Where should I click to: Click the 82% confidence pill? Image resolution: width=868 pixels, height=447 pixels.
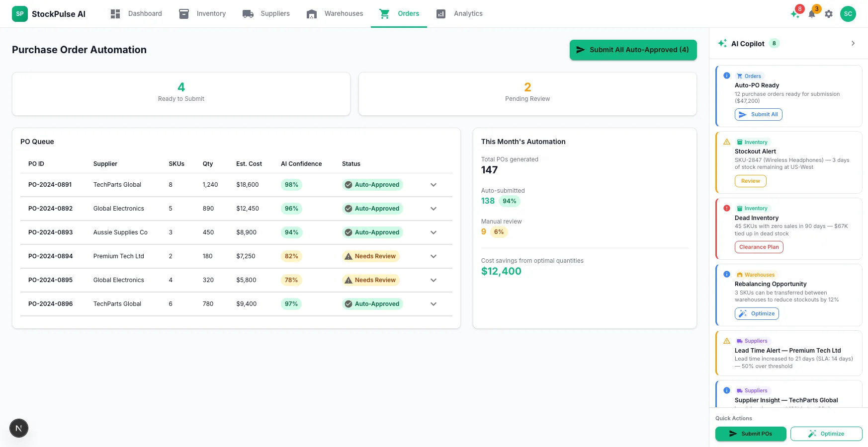tap(291, 256)
